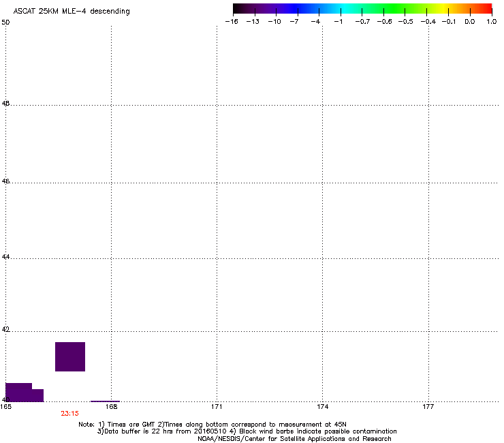This screenshot has width=504, height=443.
Task: Click the -0.4 colorbar label
Action: pyautogui.click(x=428, y=22)
